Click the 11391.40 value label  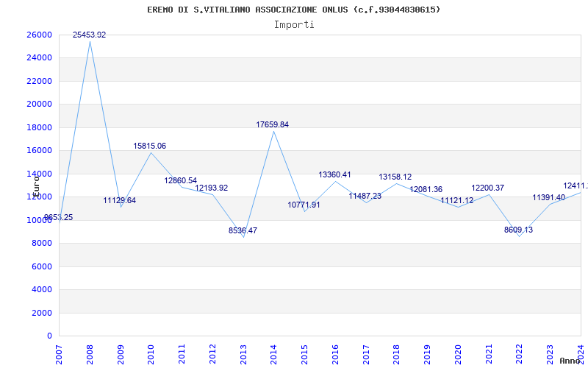tap(549, 197)
